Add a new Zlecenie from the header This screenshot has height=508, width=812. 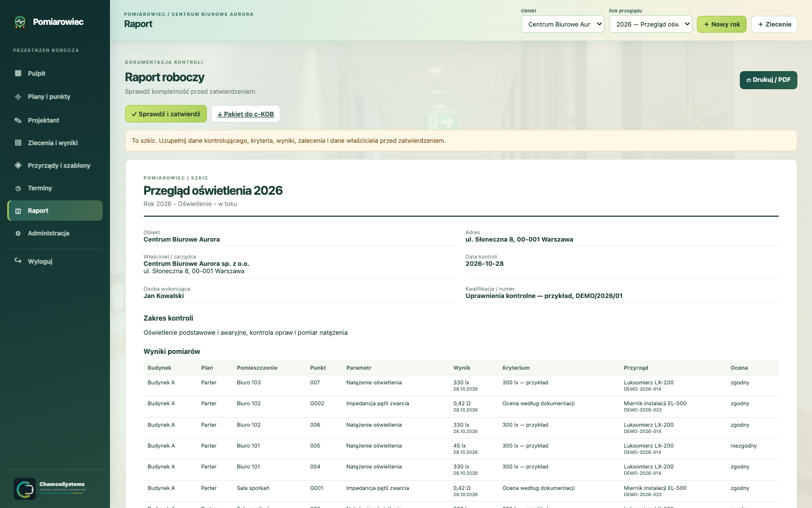(774, 24)
